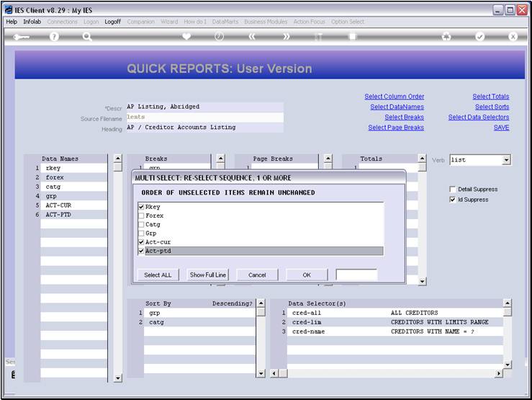Check the Catg checkbox
The width and height of the screenshot is (532, 400).
(142, 224)
